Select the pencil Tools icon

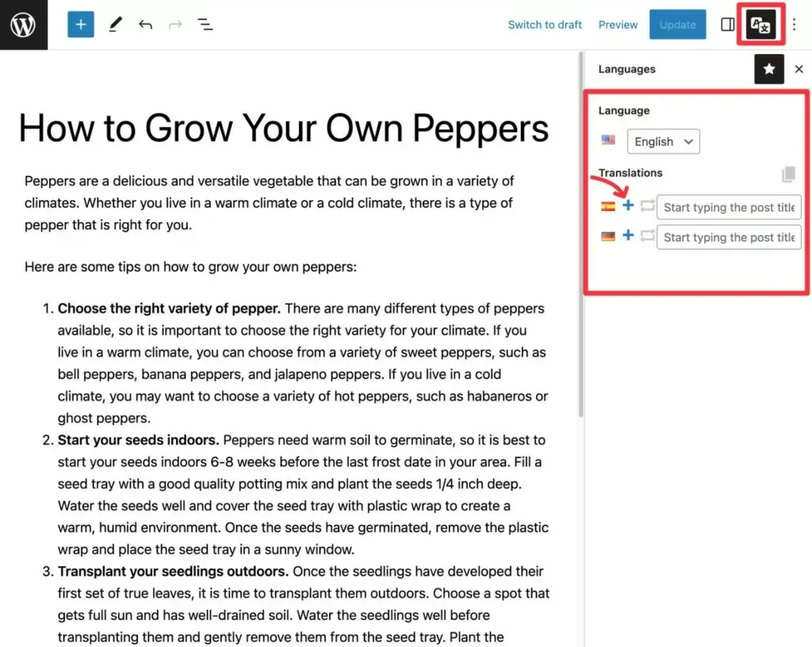(x=115, y=25)
